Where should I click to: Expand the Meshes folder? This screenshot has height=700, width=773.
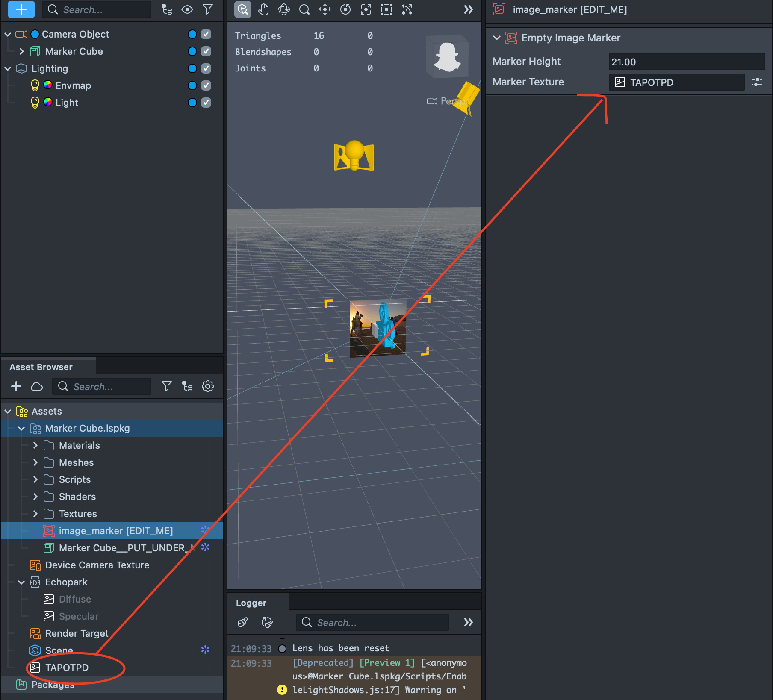35,462
